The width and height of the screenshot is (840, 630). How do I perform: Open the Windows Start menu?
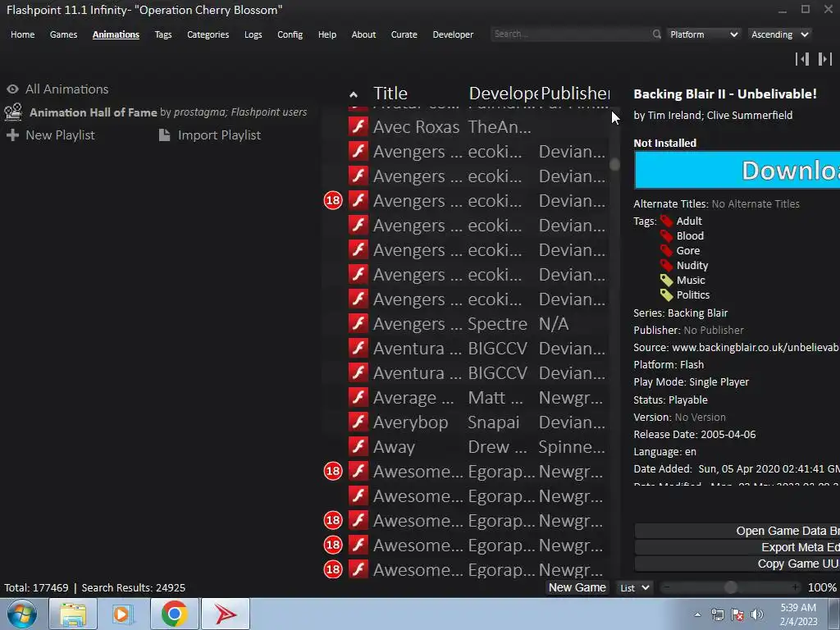tap(22, 614)
